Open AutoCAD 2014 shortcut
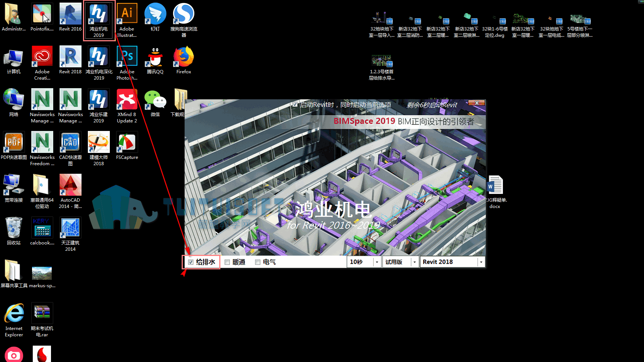 click(70, 191)
